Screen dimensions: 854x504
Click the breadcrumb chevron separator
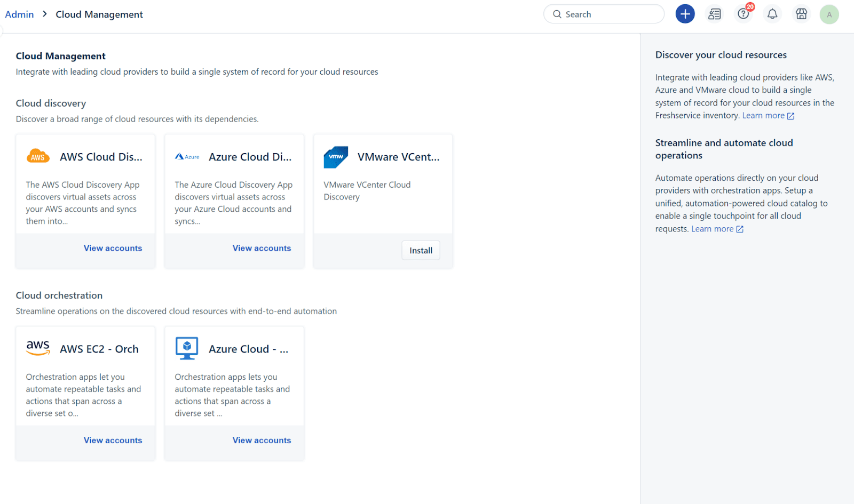(45, 14)
